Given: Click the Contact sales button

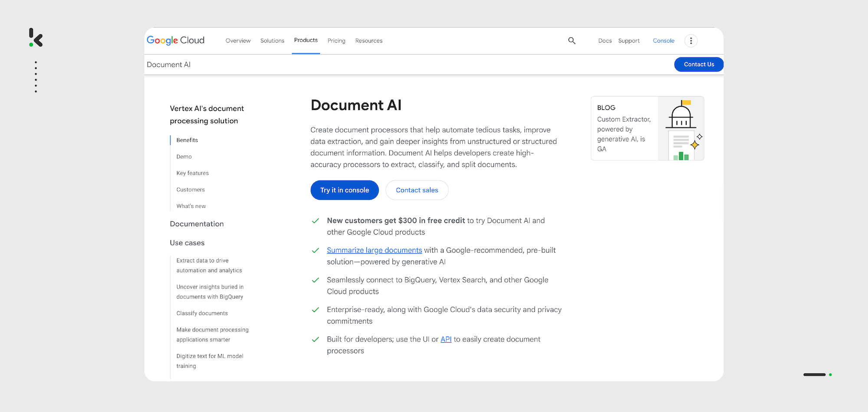Looking at the screenshot, I should pos(417,190).
